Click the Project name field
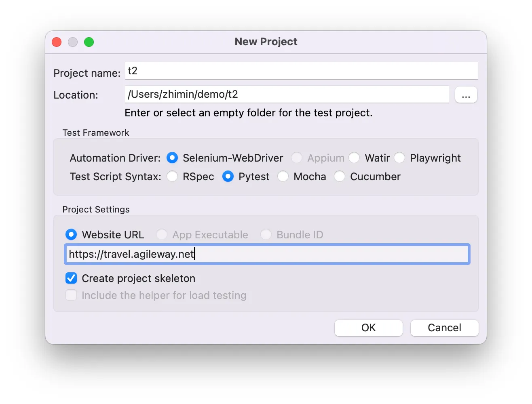The width and height of the screenshot is (532, 404). pos(302,71)
